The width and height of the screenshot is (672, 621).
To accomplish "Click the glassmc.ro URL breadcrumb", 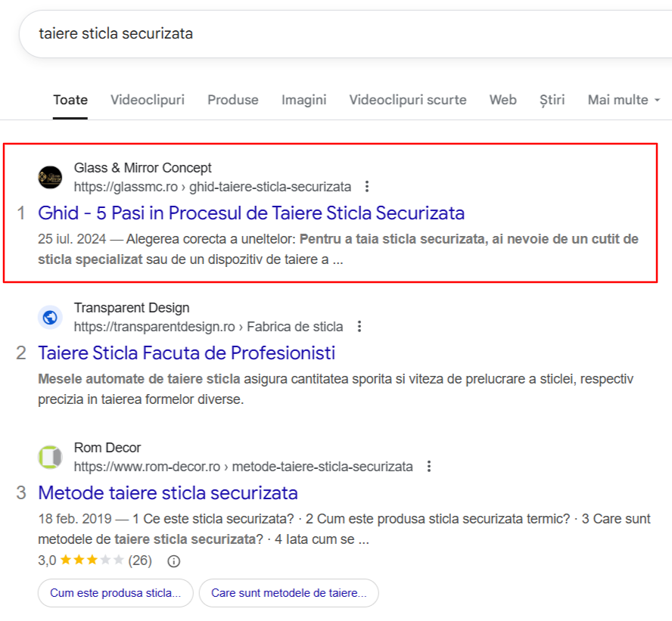I will (x=213, y=187).
